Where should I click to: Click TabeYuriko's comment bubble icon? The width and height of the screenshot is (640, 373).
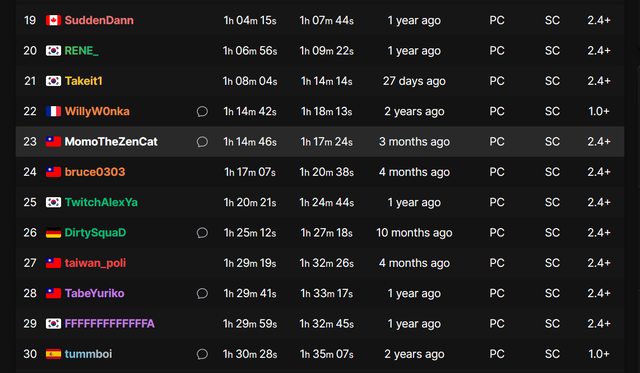click(202, 293)
